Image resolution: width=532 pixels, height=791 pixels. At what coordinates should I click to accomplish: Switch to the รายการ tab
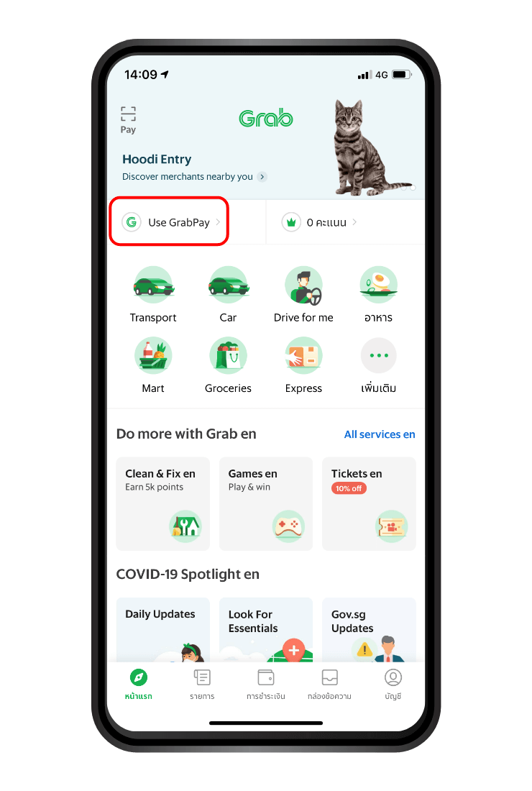202,685
